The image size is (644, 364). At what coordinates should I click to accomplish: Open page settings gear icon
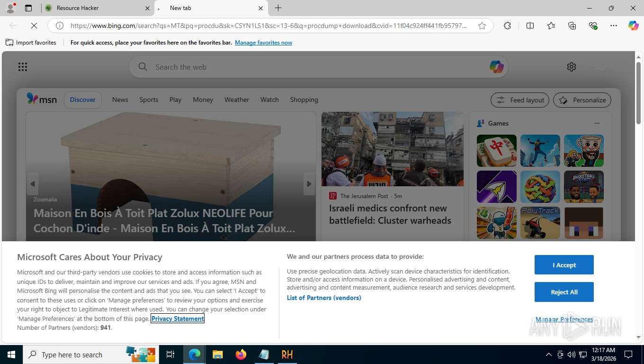click(x=572, y=67)
